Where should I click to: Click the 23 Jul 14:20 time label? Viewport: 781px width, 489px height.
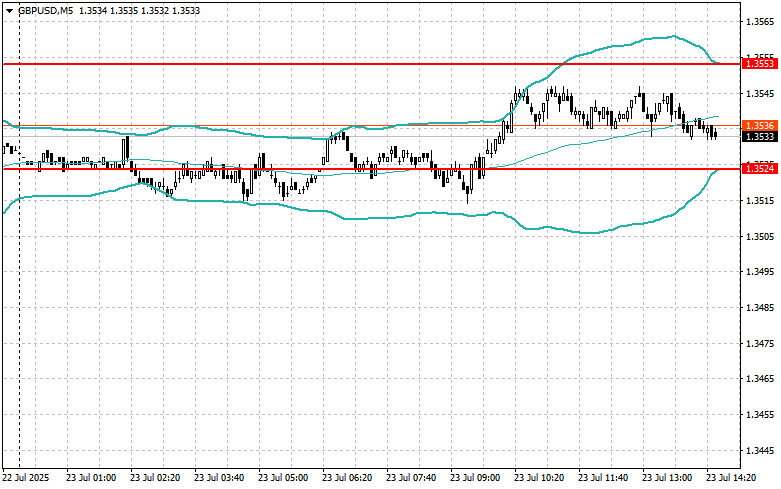coord(731,478)
